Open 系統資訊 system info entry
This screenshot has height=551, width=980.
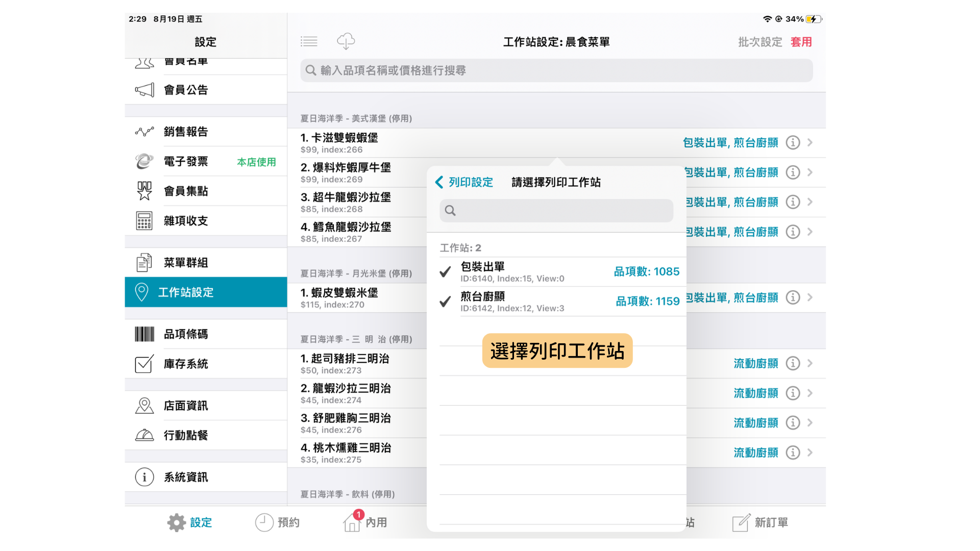[x=206, y=477]
